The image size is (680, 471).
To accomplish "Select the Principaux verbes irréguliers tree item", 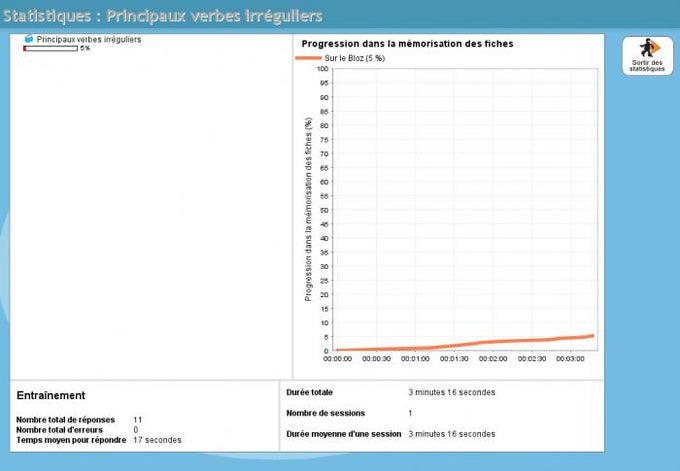I will pyautogui.click(x=89, y=39).
